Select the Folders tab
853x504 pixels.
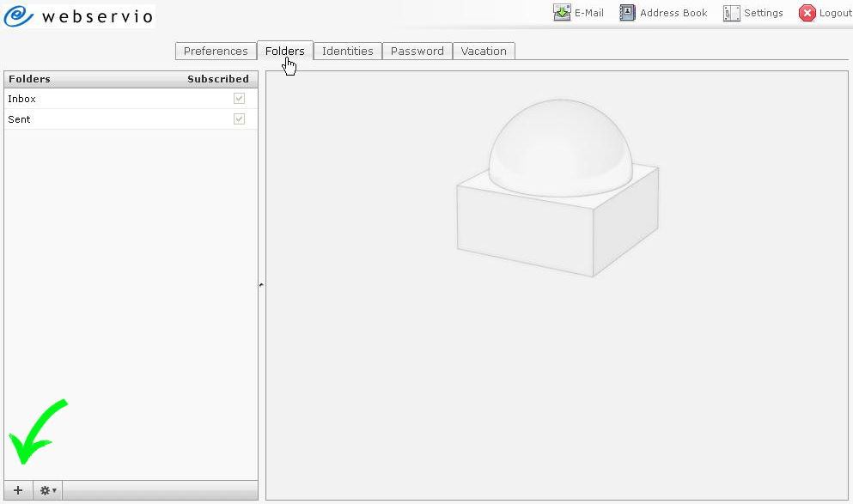point(285,51)
